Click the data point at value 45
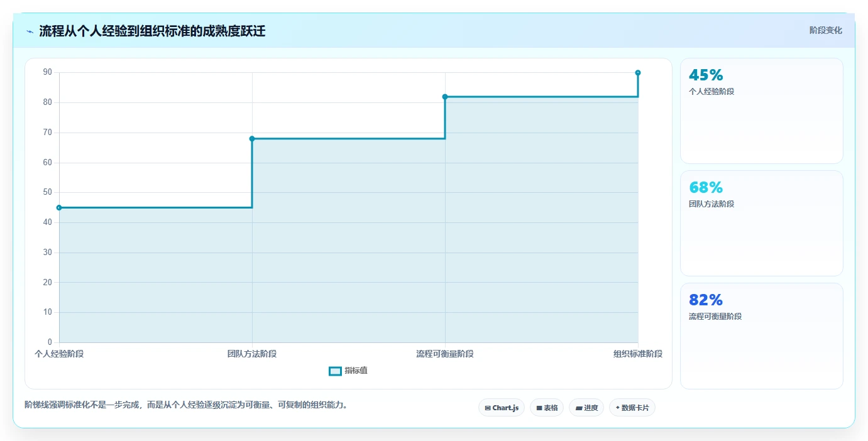The width and height of the screenshot is (868, 441). pyautogui.click(x=59, y=207)
